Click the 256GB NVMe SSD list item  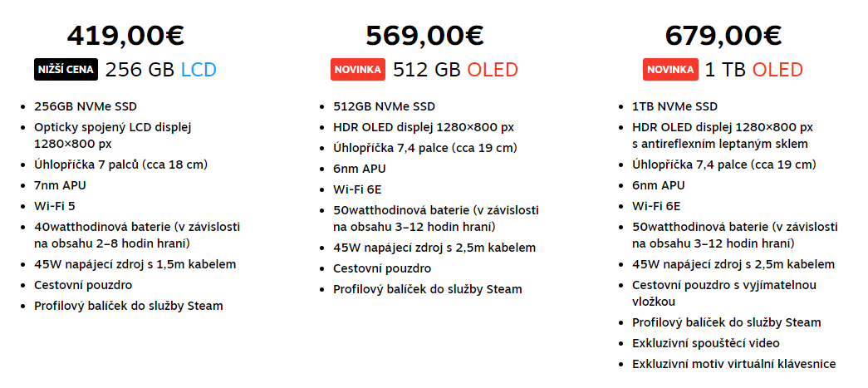click(86, 106)
